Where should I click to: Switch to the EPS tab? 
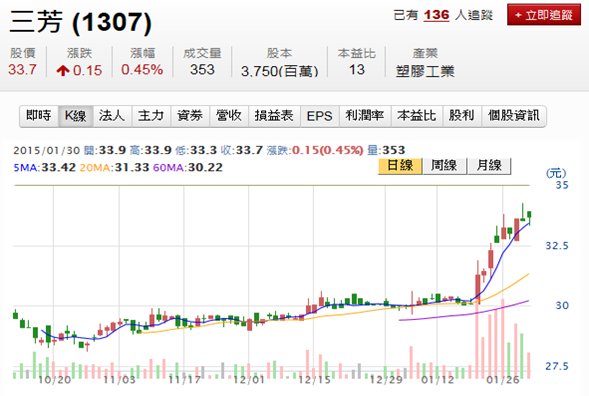(x=320, y=116)
